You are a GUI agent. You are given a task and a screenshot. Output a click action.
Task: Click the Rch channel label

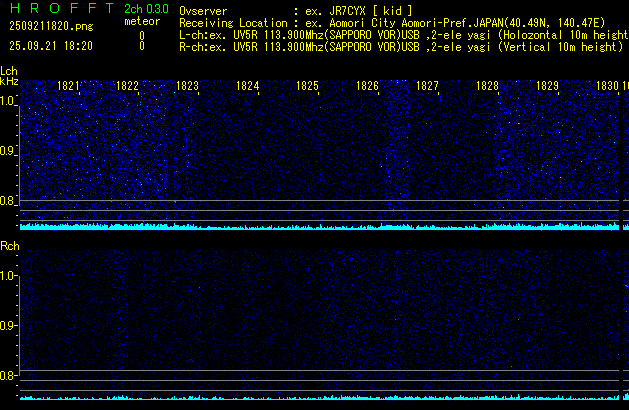tap(9, 246)
